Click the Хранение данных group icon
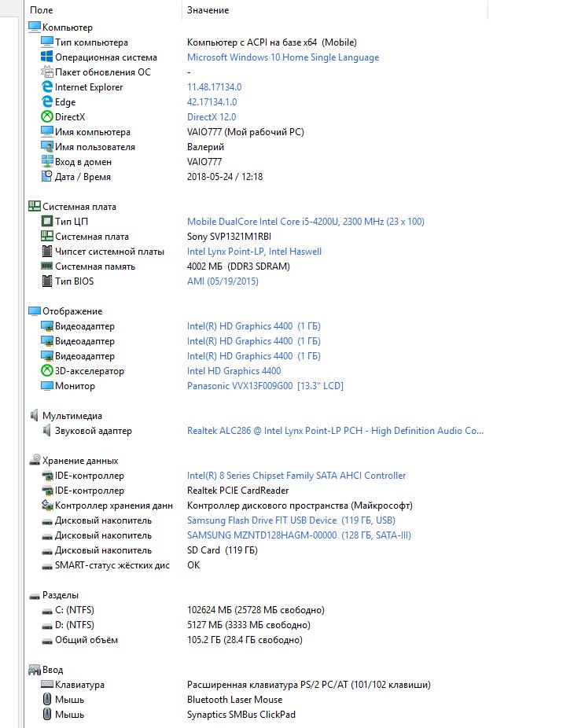Viewport: 574px width, 728px height. (x=35, y=460)
